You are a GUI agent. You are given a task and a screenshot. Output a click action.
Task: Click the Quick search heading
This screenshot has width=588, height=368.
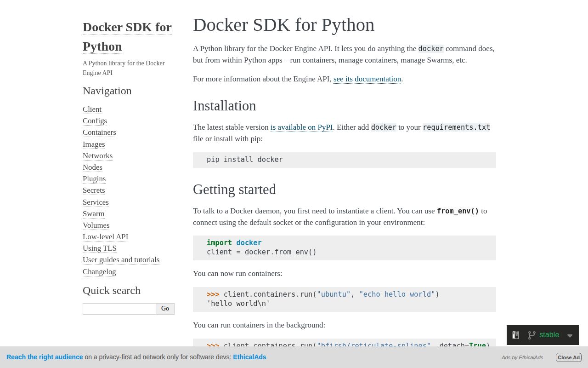point(112,290)
